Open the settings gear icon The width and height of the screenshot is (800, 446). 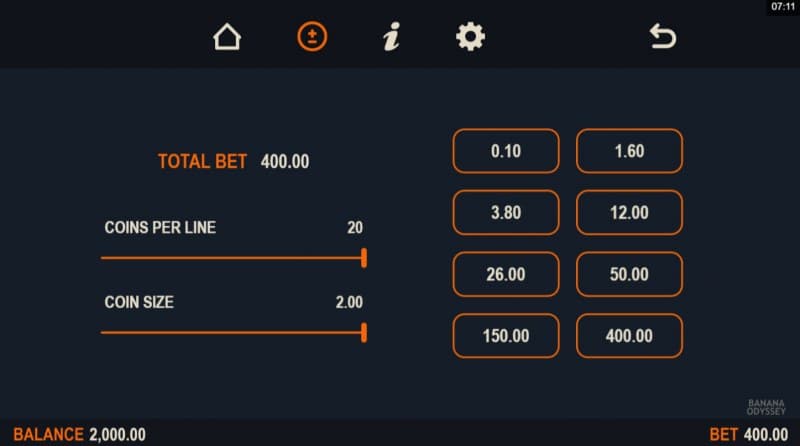(470, 37)
